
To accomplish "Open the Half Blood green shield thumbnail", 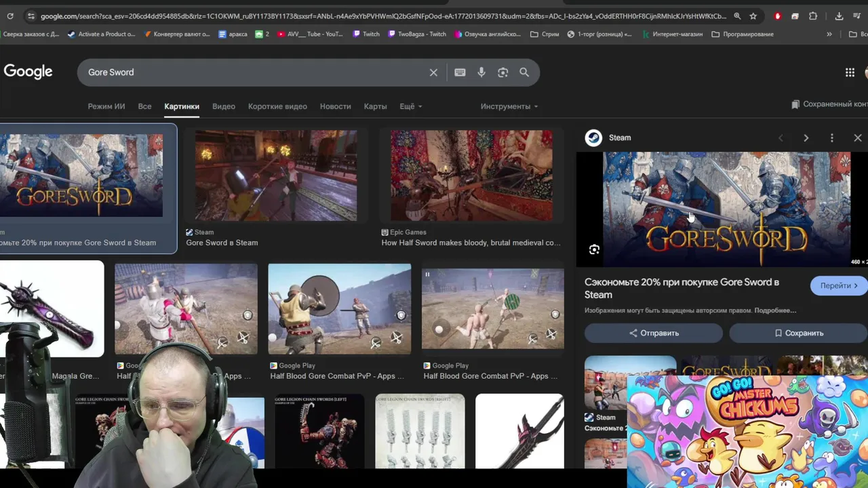I will point(492,308).
